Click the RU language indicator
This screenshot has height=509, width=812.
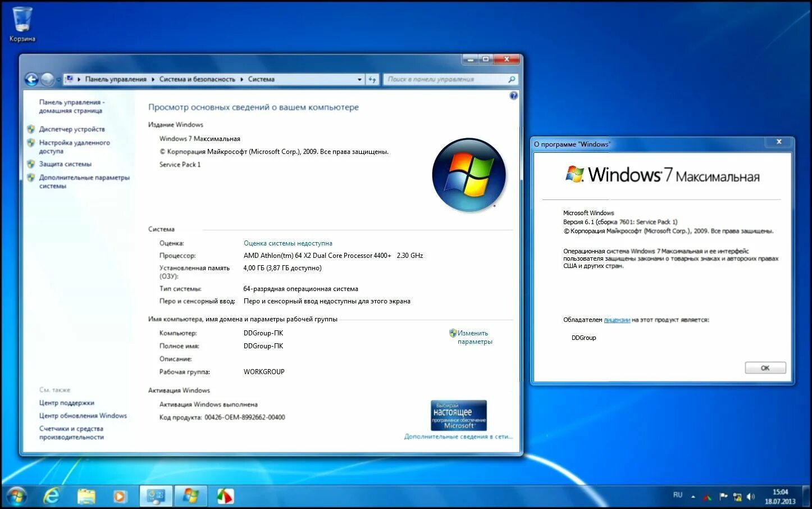(x=678, y=495)
